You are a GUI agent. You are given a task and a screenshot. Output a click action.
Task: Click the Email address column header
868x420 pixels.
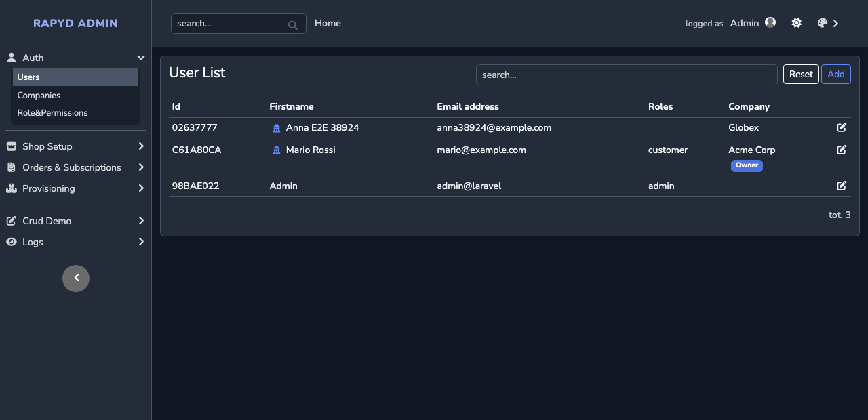[x=468, y=106]
